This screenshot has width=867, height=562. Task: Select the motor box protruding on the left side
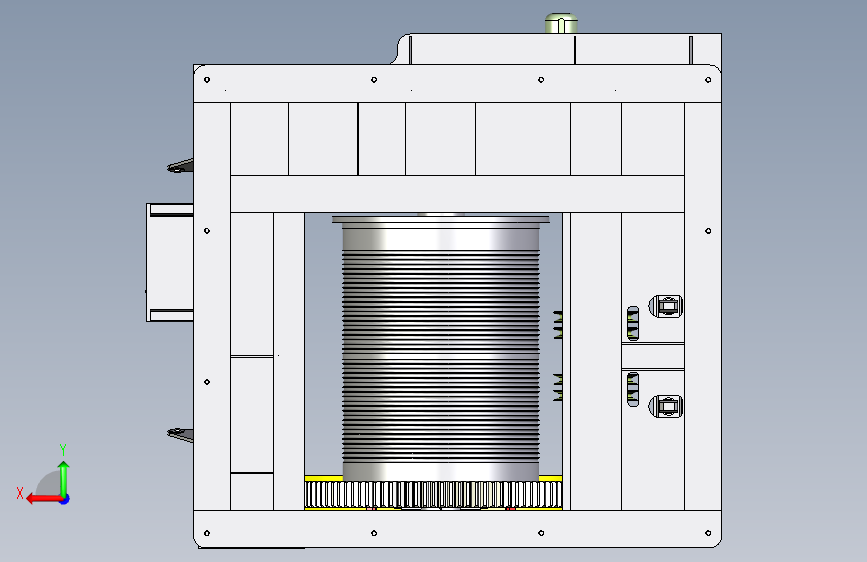pyautogui.click(x=170, y=262)
